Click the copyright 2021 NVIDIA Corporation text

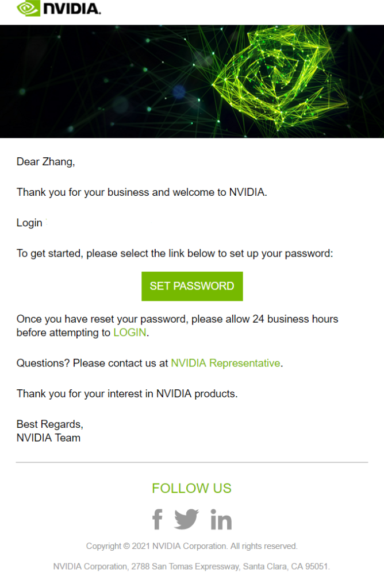click(x=192, y=546)
